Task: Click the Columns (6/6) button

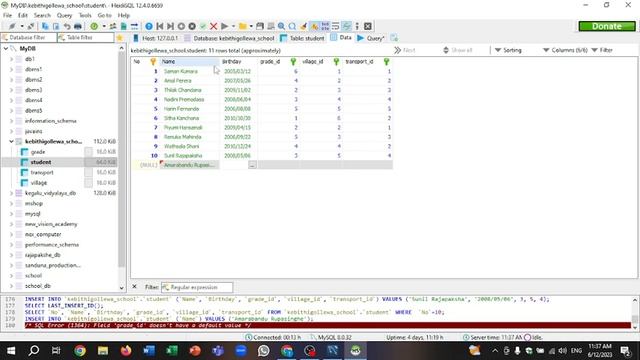Action: pos(565,50)
